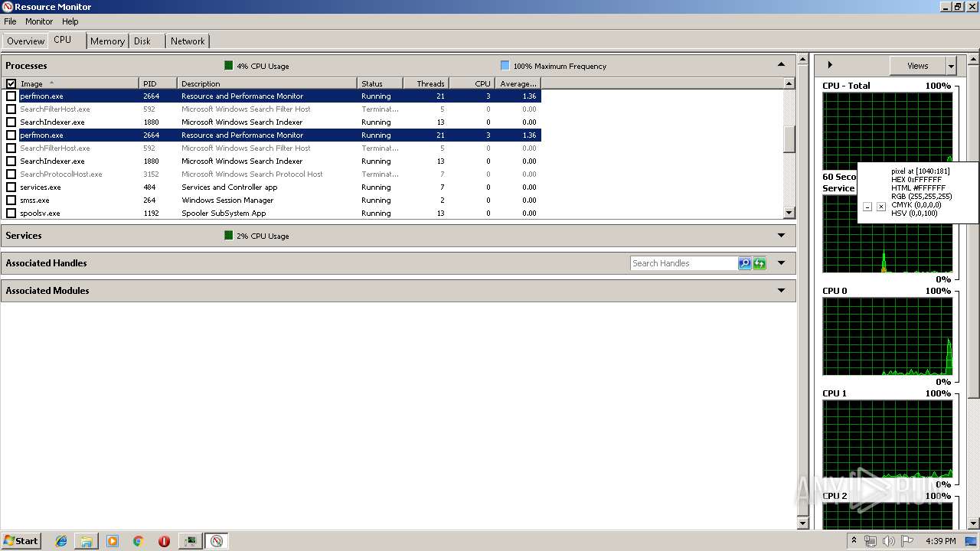980x551 pixels.
Task: Click the minus button on pixel color popup
Action: tap(867, 207)
